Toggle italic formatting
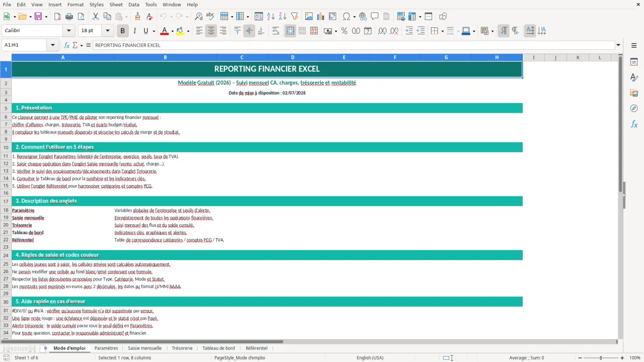Image resolution: width=644 pixels, height=362 pixels. point(135,31)
